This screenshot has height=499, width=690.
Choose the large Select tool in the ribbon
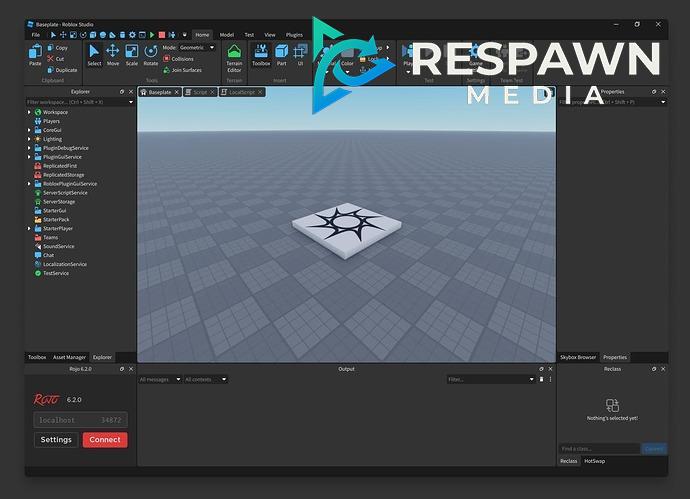point(94,55)
